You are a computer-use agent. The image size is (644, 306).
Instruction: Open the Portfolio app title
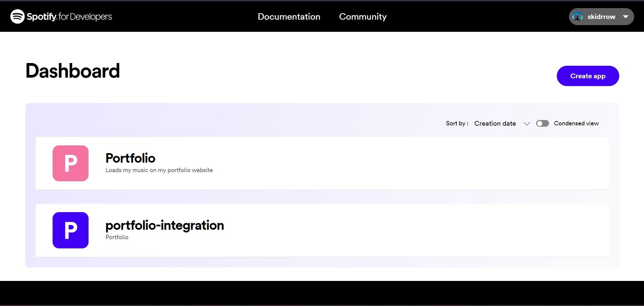click(x=130, y=158)
